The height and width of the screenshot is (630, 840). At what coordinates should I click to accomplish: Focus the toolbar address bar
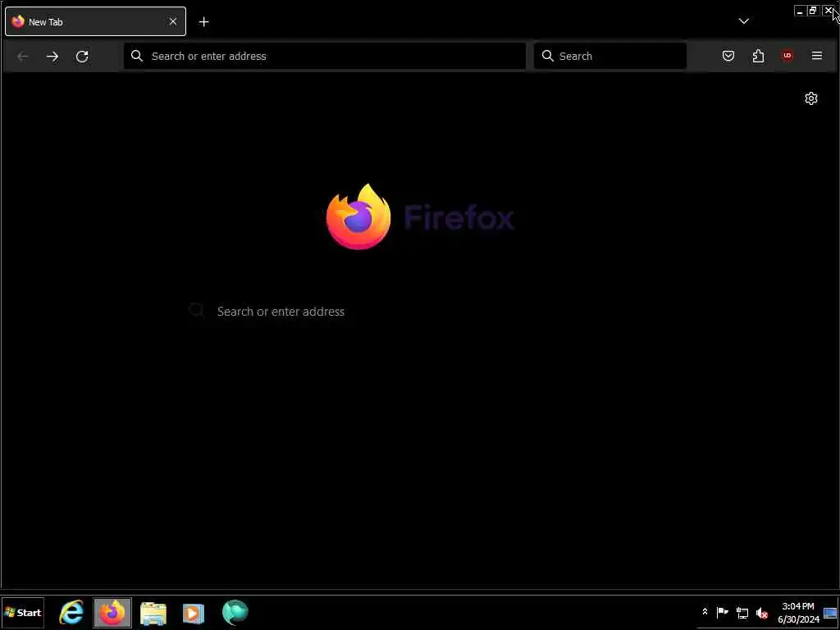pos(325,57)
